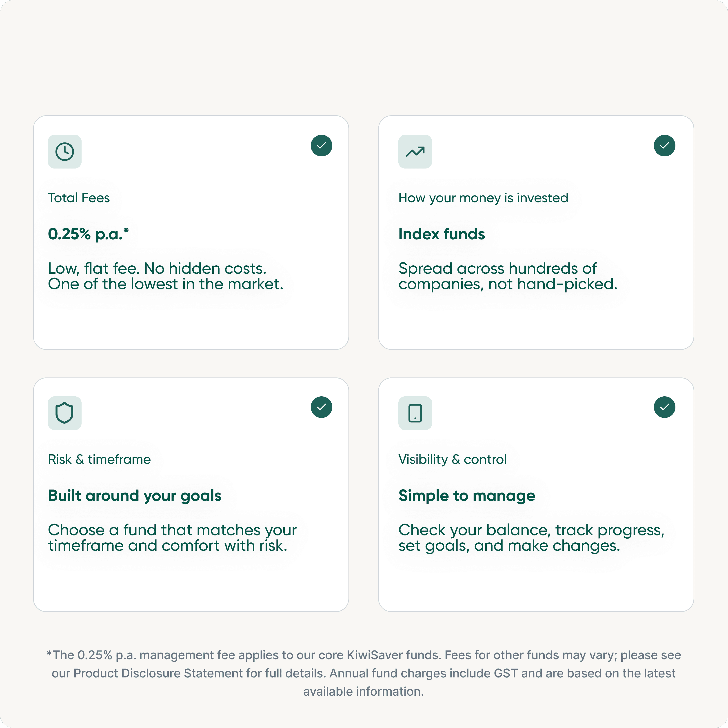Click the trending-up arrow icon on the Index funds card
This screenshot has height=728, width=728.
tap(415, 151)
